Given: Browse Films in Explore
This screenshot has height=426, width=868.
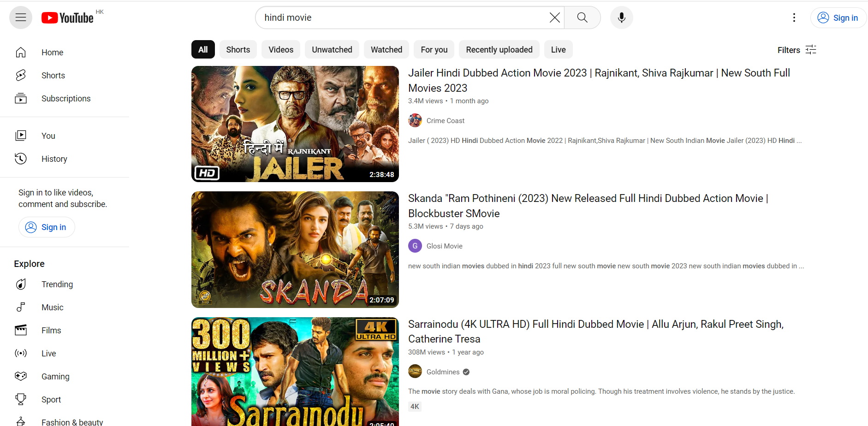Looking at the screenshot, I should 65,331.
